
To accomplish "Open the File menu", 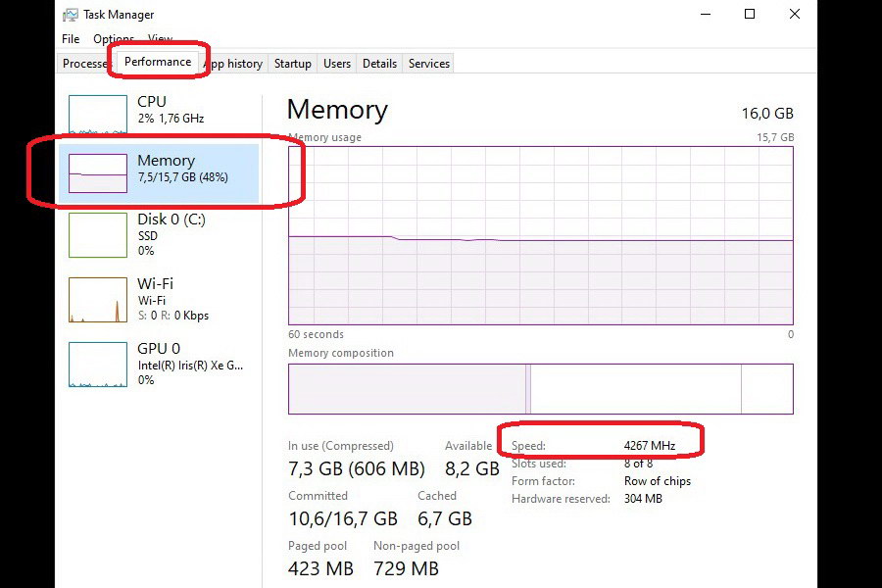I will point(71,39).
